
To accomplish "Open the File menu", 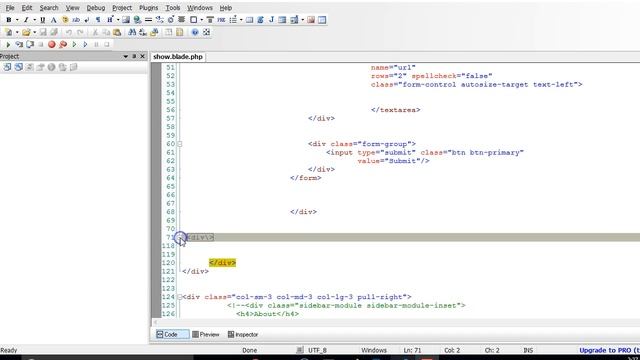I will [x=10, y=8].
